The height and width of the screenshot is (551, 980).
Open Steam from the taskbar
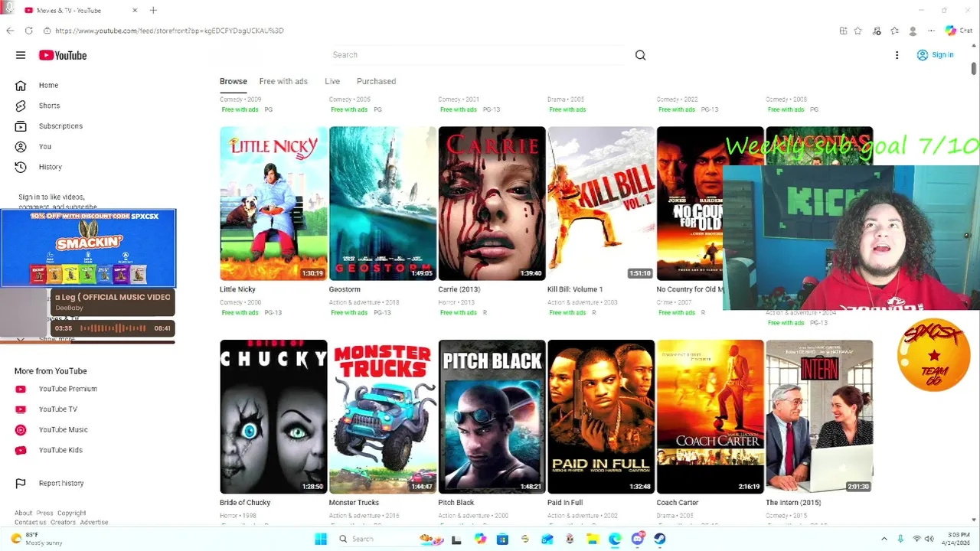pos(660,539)
